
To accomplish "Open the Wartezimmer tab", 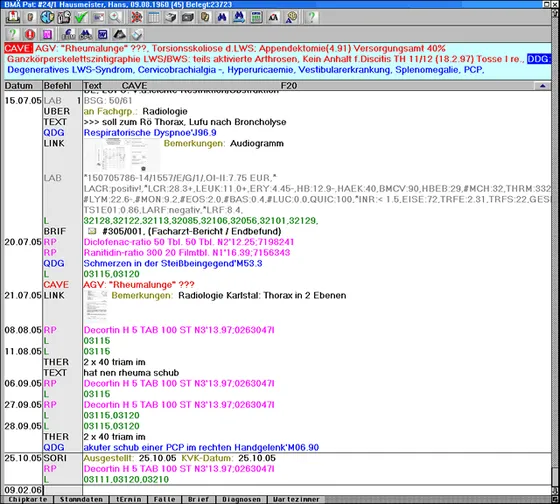I will coord(296,499).
